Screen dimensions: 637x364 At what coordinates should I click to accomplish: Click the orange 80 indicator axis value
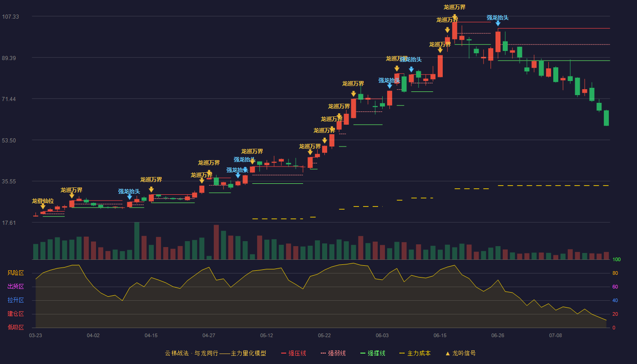tap(615, 273)
